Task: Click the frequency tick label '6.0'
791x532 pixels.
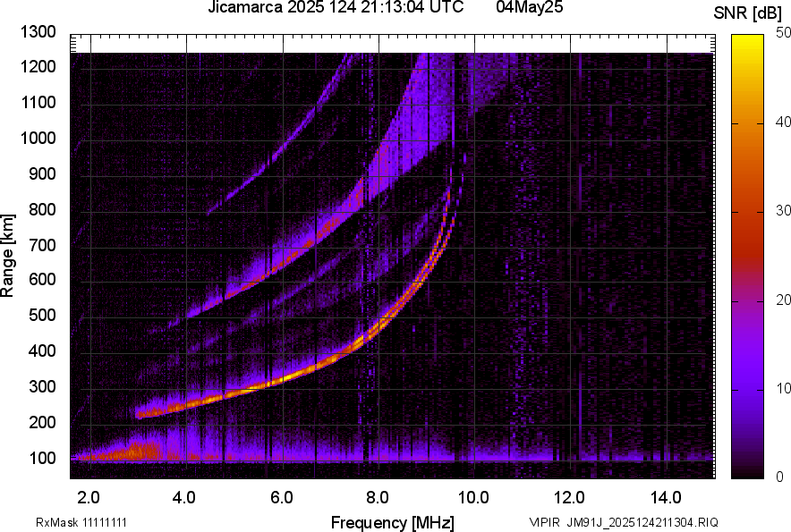Action: click(282, 498)
